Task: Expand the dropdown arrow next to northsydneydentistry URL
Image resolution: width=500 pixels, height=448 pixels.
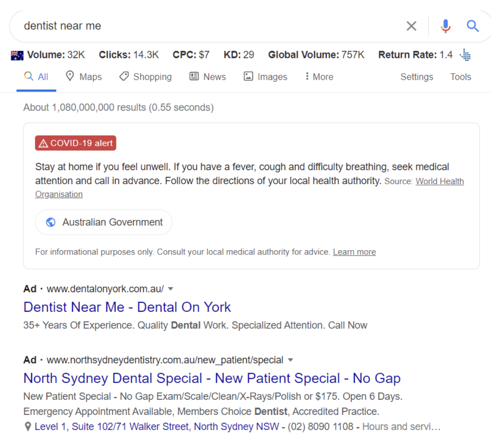Action: click(x=290, y=360)
